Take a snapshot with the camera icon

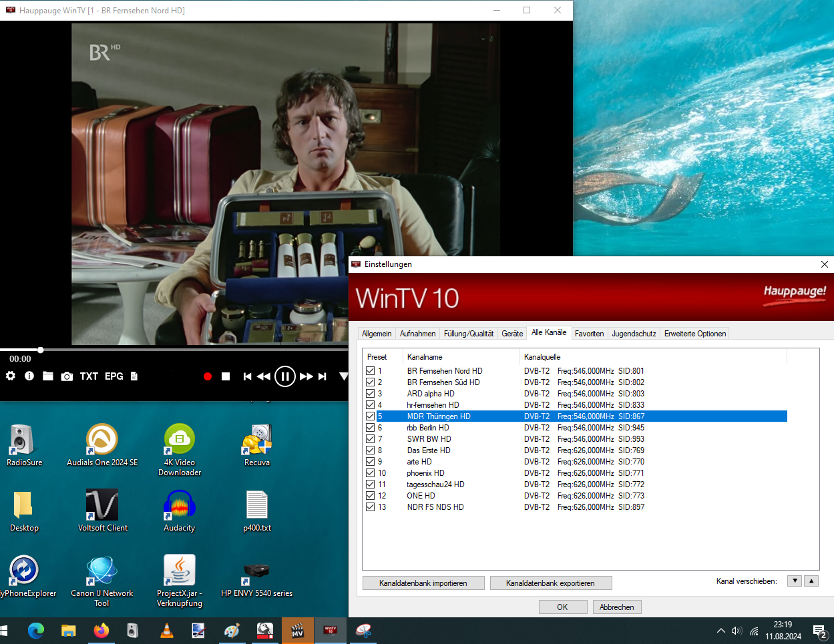pyautogui.click(x=67, y=376)
